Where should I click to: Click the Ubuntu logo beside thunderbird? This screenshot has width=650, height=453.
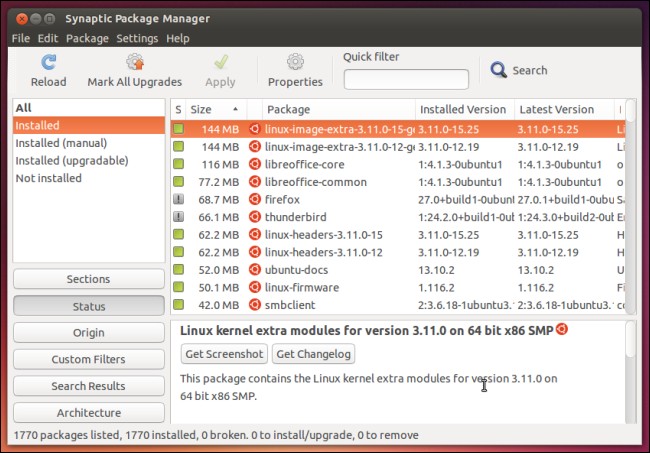[x=254, y=217]
